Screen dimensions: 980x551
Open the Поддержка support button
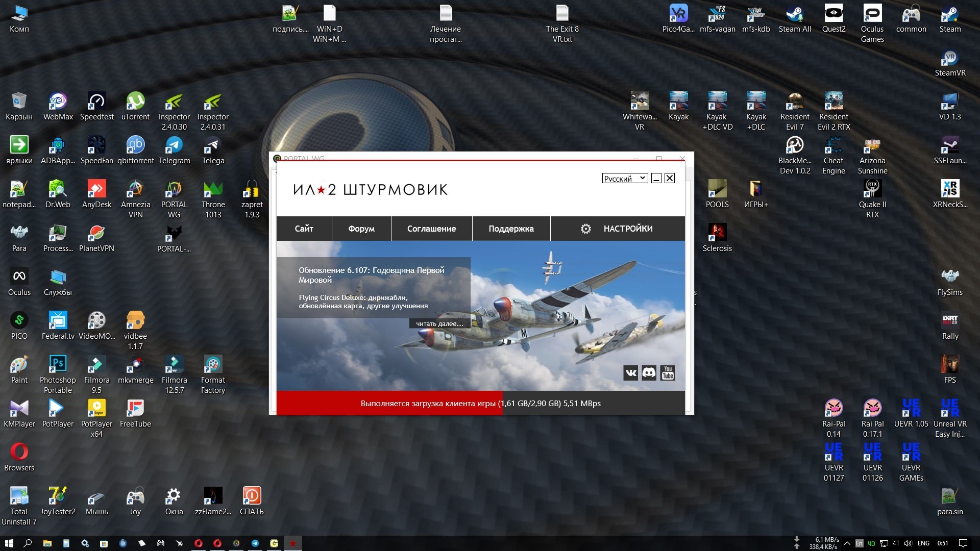[511, 229]
